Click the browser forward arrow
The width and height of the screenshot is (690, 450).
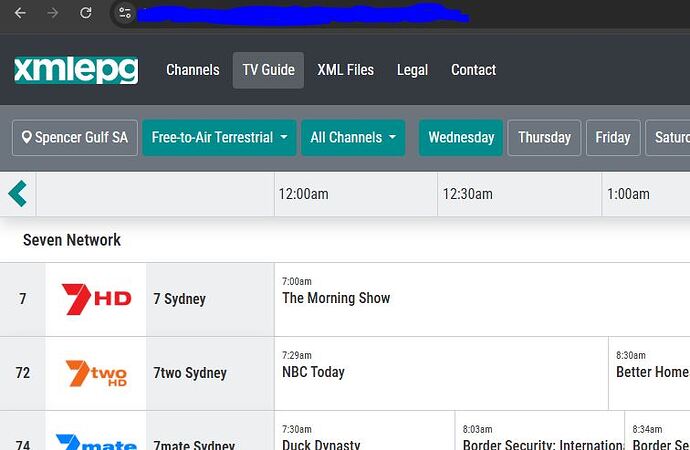point(53,13)
